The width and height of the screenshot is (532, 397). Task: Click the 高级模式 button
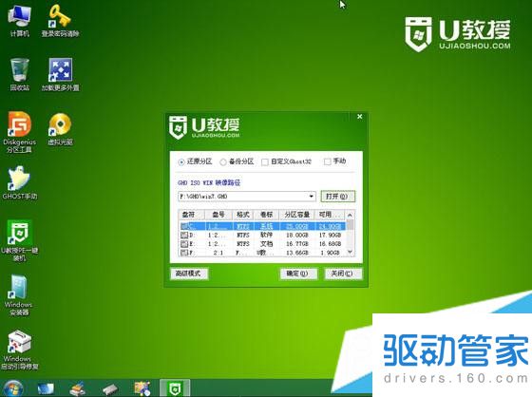pyautogui.click(x=189, y=274)
